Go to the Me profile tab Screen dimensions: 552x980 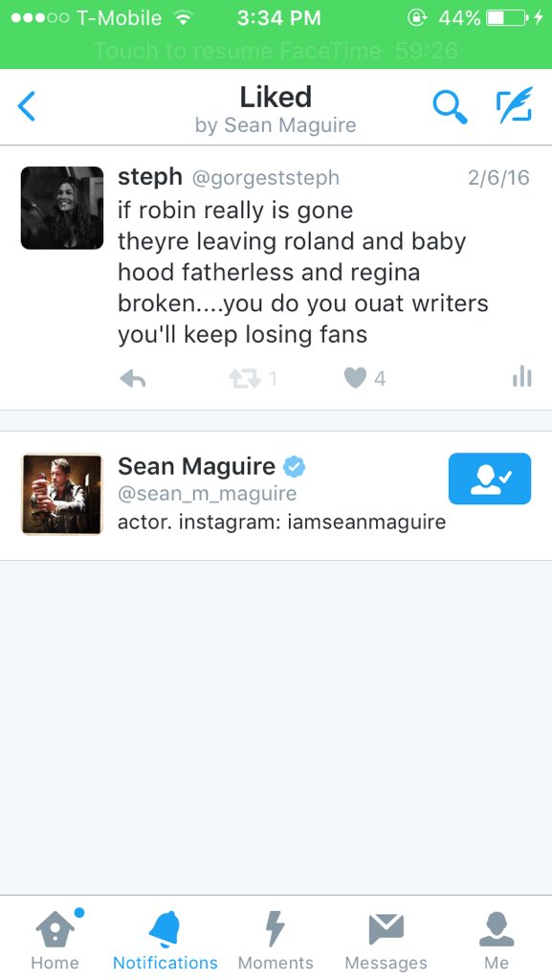497,939
